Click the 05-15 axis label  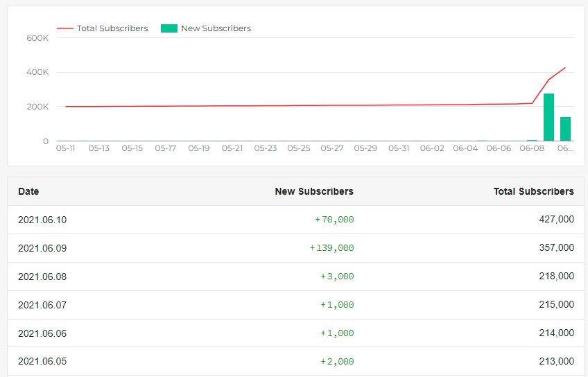(x=132, y=148)
